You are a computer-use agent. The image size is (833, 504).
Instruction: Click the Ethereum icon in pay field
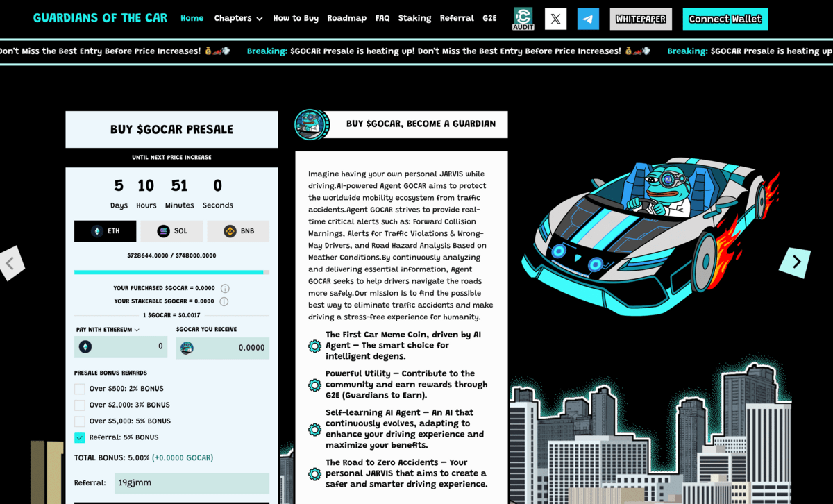(85, 346)
